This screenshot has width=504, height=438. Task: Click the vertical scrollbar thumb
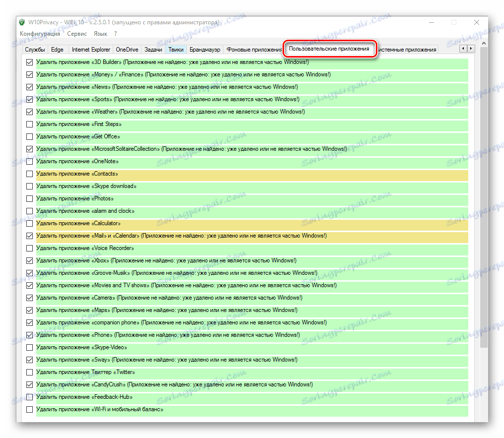[484, 197]
